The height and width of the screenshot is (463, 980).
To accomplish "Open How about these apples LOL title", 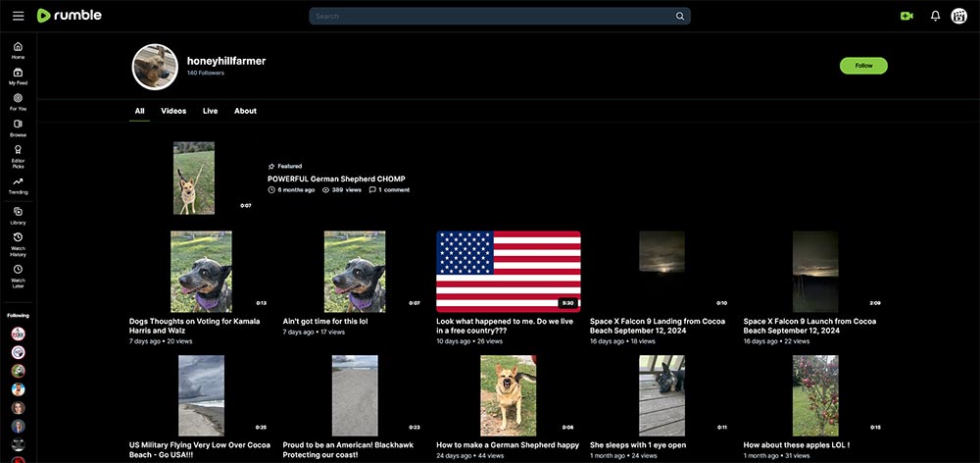I will pos(796,445).
